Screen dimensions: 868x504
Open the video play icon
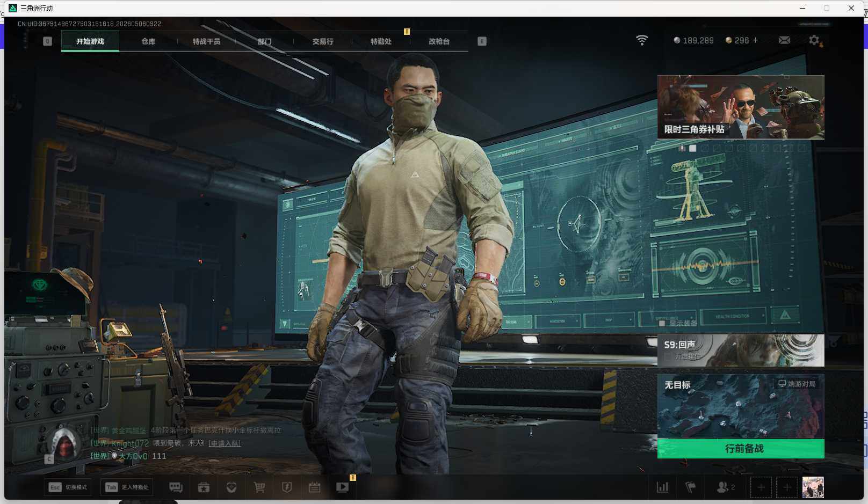point(342,487)
